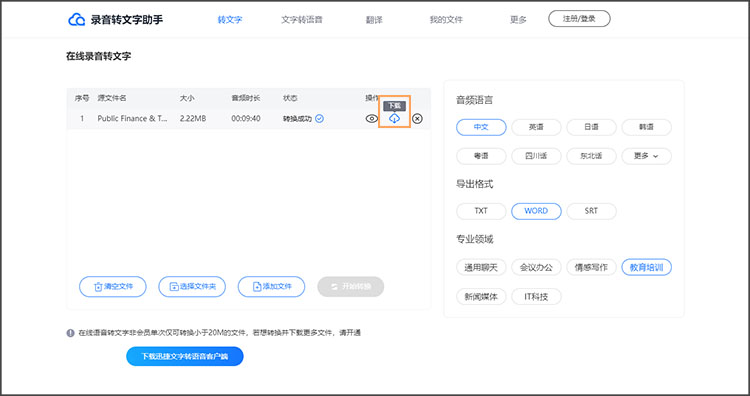Preview transcript with the eye icon

[372, 119]
